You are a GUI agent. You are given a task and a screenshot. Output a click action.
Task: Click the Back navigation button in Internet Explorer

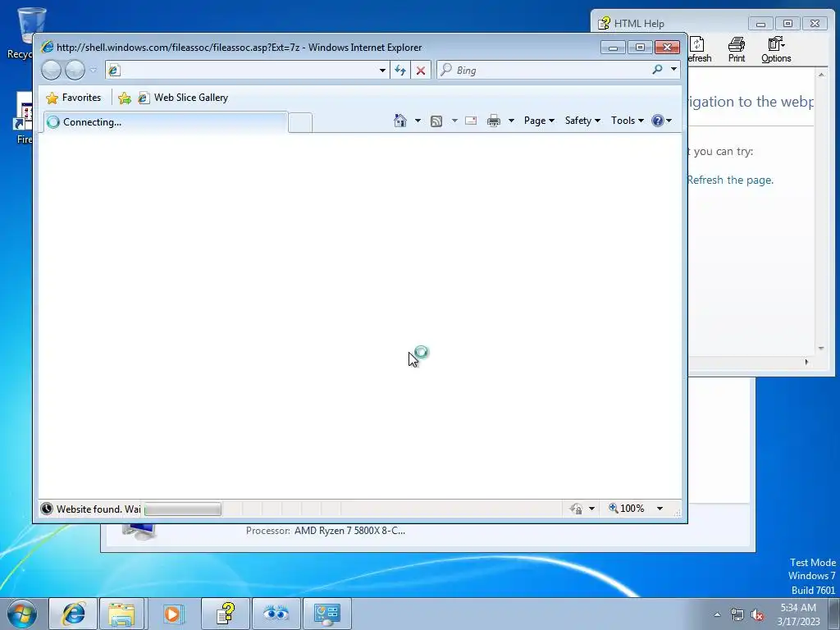pyautogui.click(x=51, y=70)
